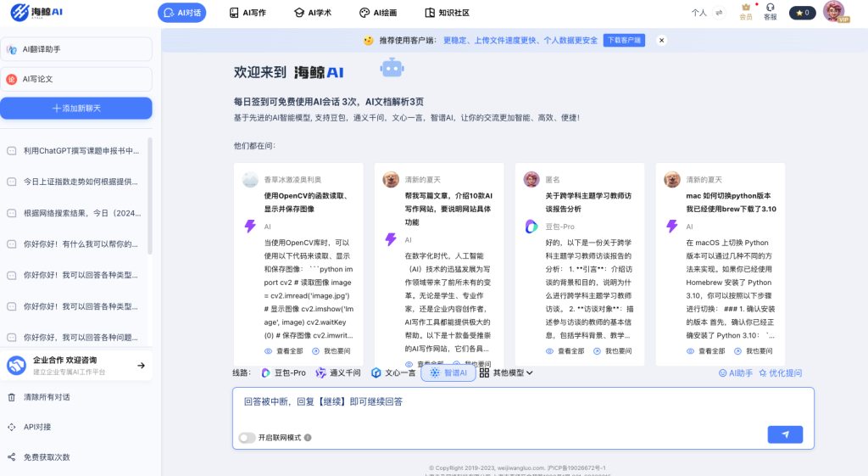This screenshot has width=868, height=476.
Task: Click the info icon beside 开启联网模式
Action: [308, 438]
